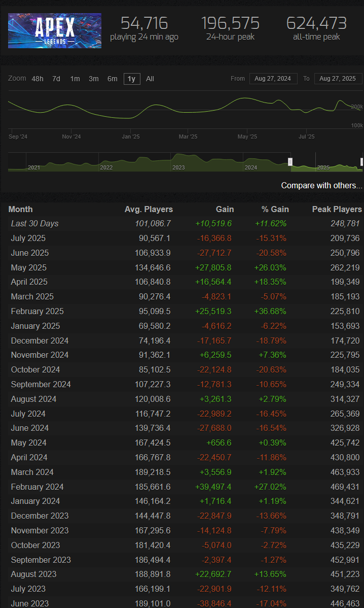Click gain value -38,846.4
Viewport: 364px width, 608px height.
214,604
